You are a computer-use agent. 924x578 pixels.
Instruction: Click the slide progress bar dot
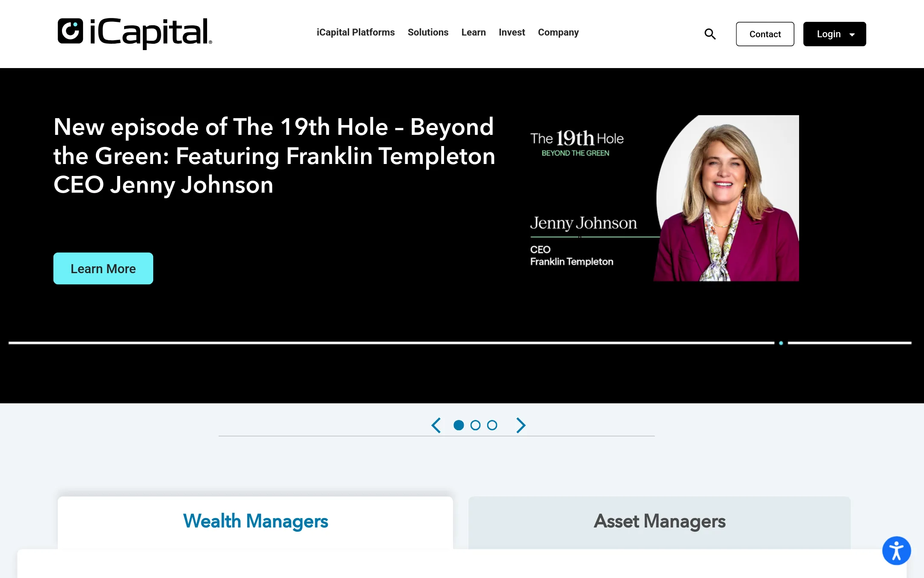pyautogui.click(x=781, y=343)
